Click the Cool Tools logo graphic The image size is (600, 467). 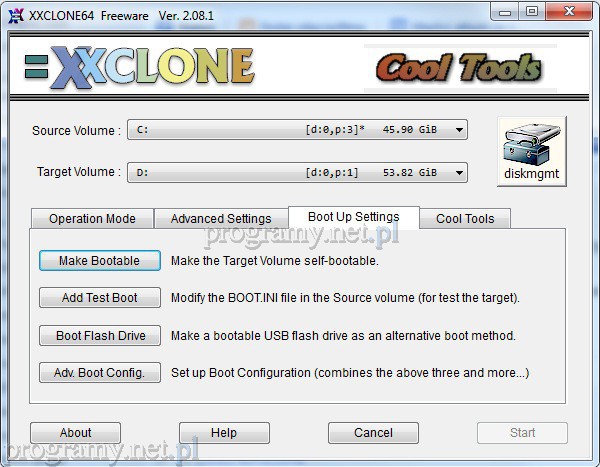pos(459,67)
